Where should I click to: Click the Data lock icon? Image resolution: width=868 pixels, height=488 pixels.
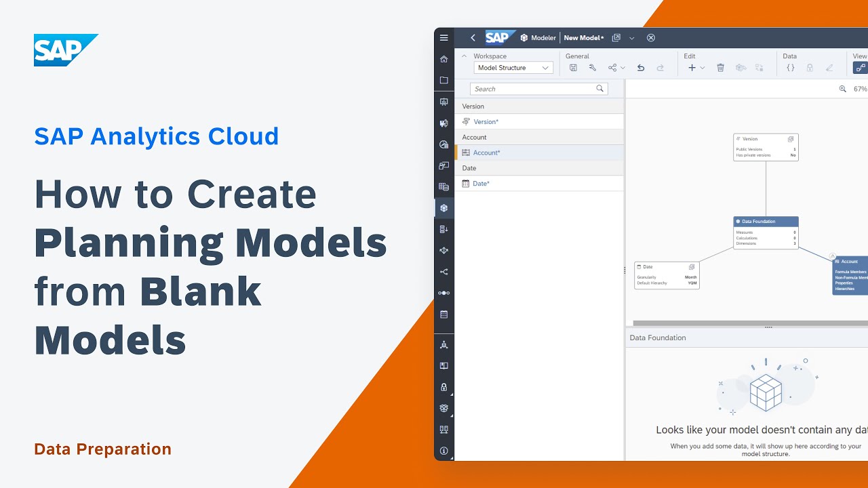click(810, 68)
